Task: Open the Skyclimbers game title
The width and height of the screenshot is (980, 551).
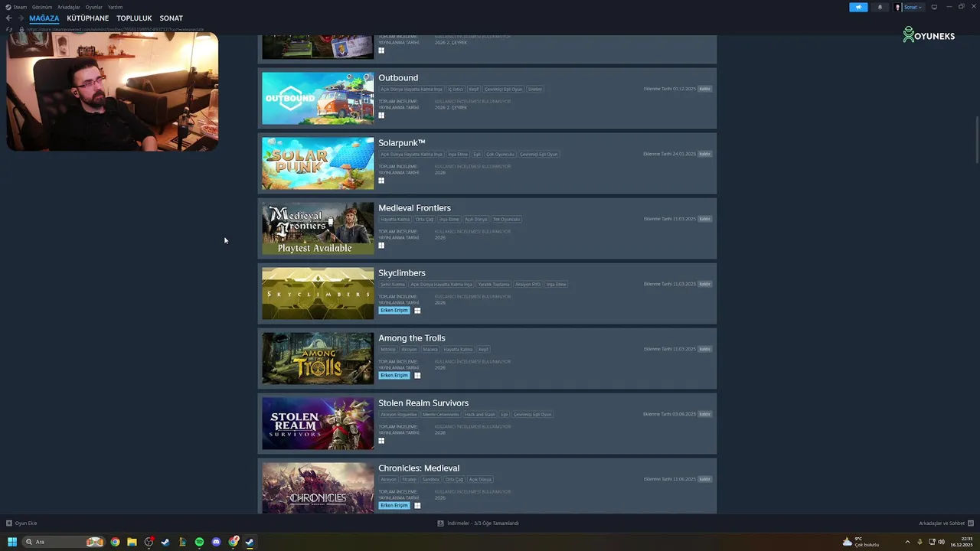Action: [402, 273]
